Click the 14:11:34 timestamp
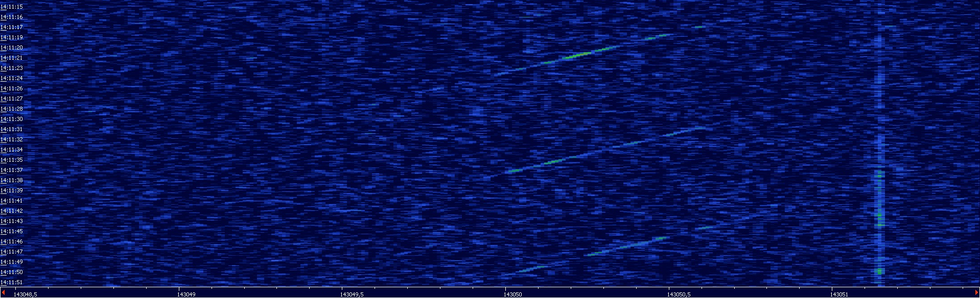 [12, 150]
